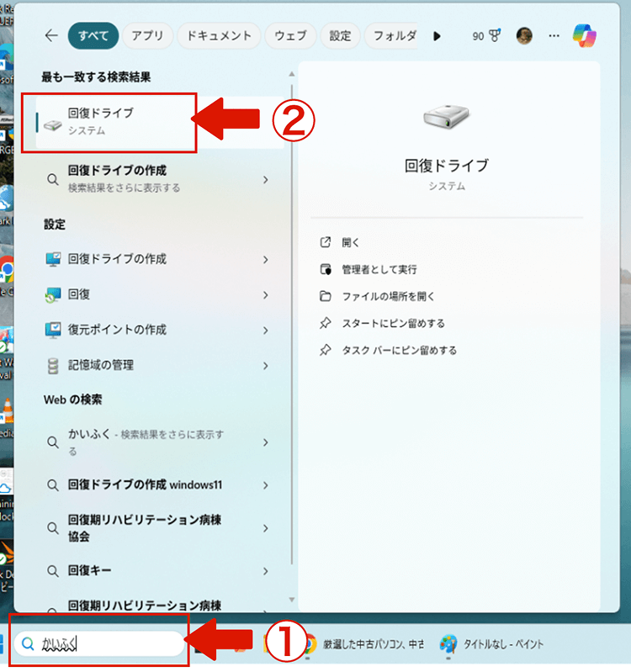Open the Paint window タイトルなし in taskbar
631x672 pixels.
click(491, 643)
